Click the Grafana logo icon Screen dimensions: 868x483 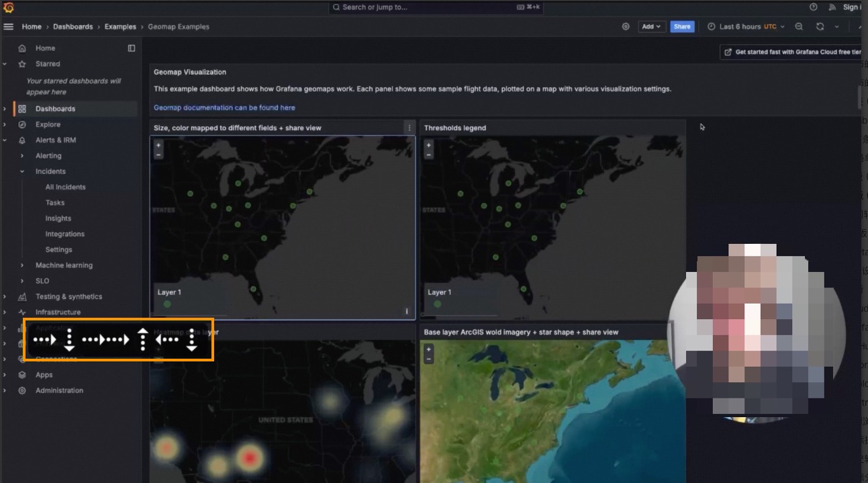8,7
